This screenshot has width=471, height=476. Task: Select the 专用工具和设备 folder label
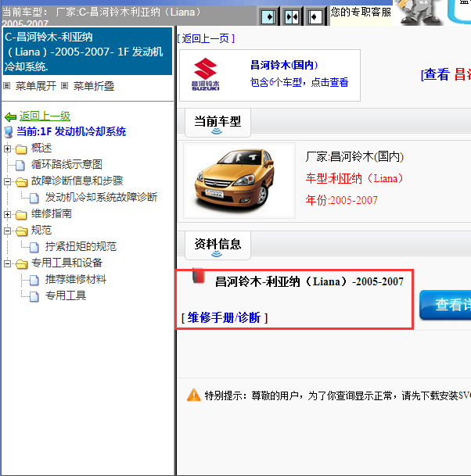[x=67, y=263]
